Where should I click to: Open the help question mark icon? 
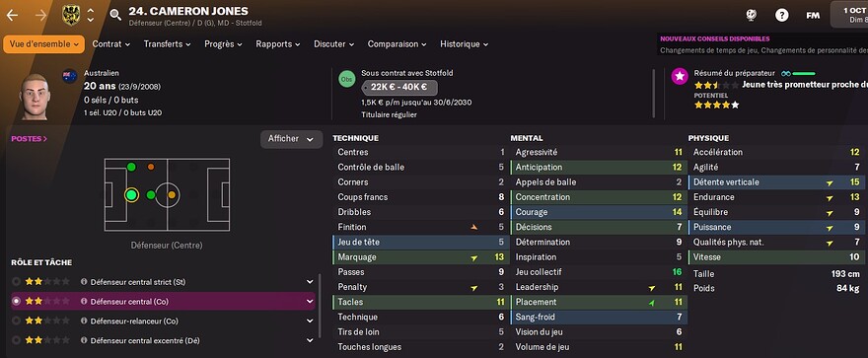(781, 15)
